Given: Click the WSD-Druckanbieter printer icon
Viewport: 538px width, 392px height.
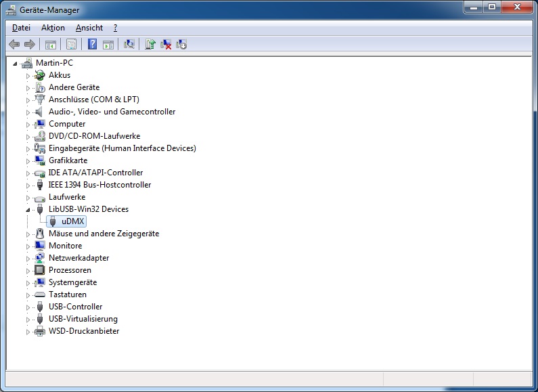Looking at the screenshot, I should click(40, 331).
